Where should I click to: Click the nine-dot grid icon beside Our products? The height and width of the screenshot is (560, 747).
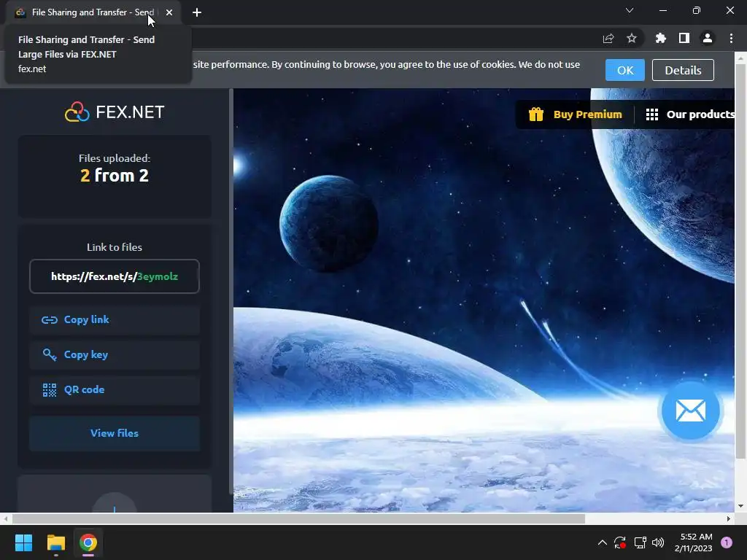tap(651, 114)
